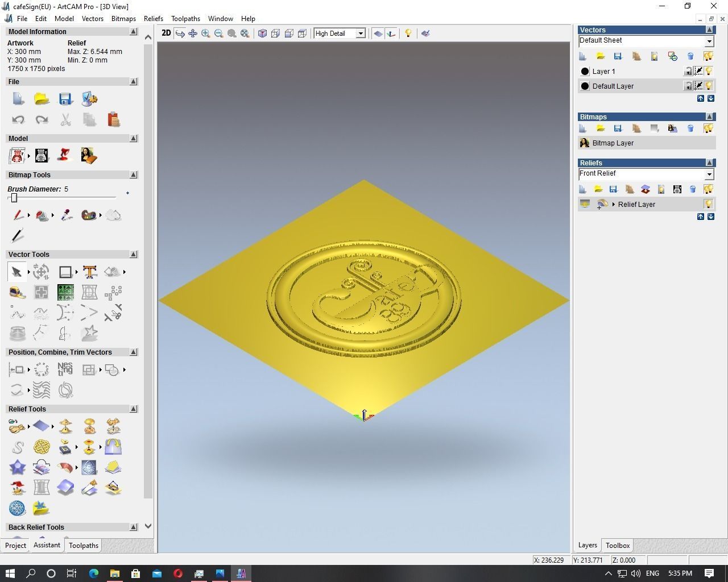
Task: Open Microsoft Edge from the taskbar
Action: tap(93, 573)
